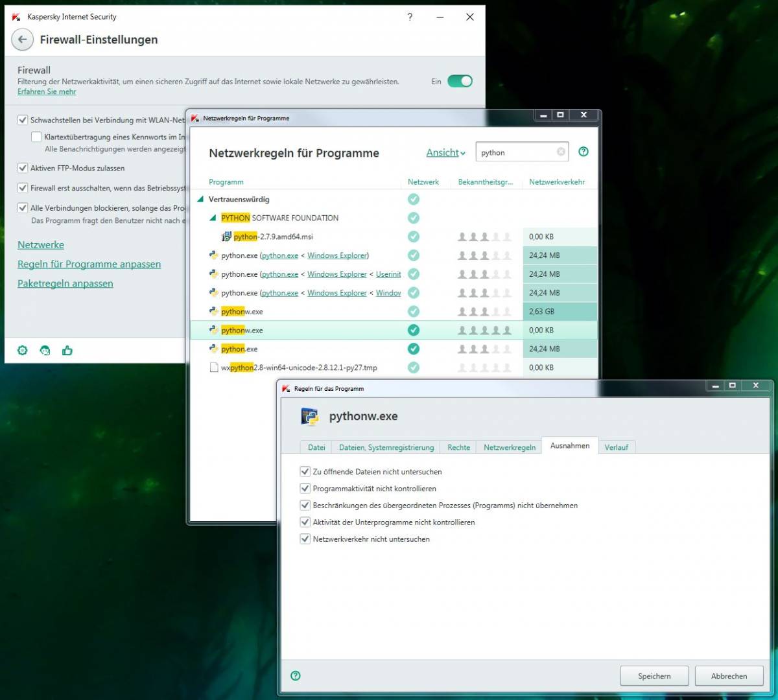Uncheck 'Netzwerkverkehr nicht untersuchen' option

coord(305,539)
